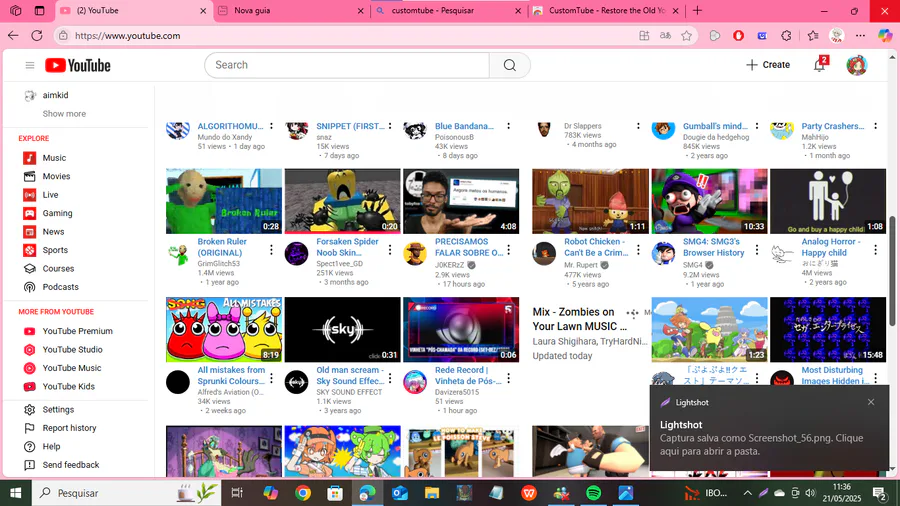Open SMG4 channel name link
Image resolution: width=900 pixels, height=506 pixels.
coord(693,265)
